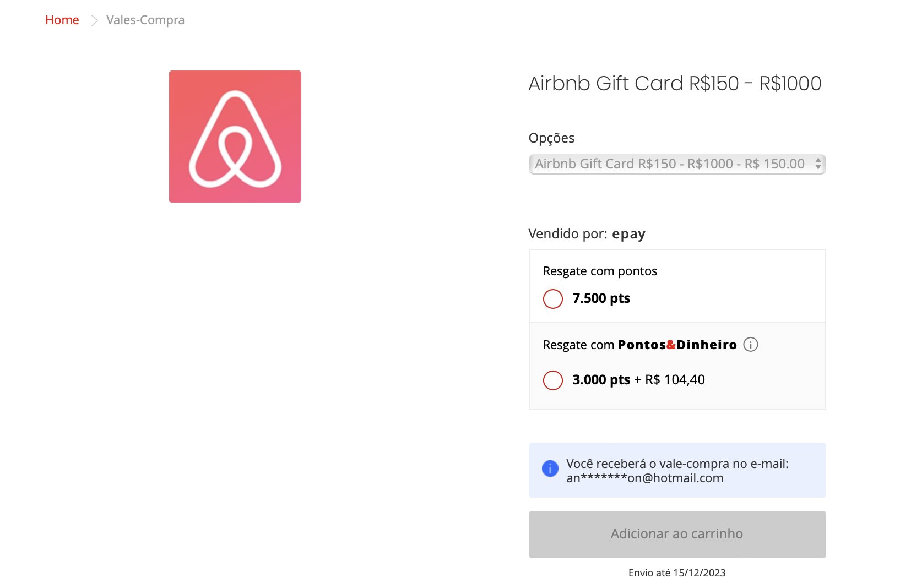Click the Airbnb Gift Card R$150 - R$1000 title
Image resolution: width=900 pixels, height=588 pixels.
[x=675, y=84]
